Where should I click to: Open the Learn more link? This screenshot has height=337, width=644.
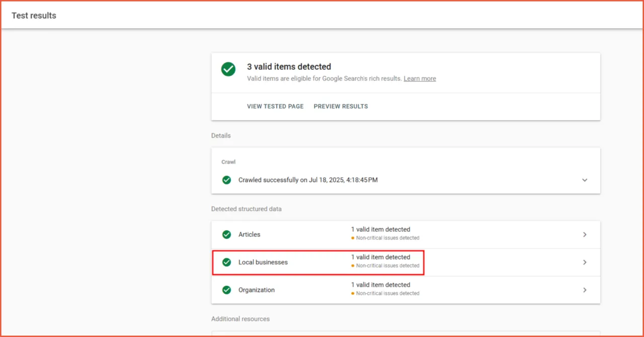point(420,78)
